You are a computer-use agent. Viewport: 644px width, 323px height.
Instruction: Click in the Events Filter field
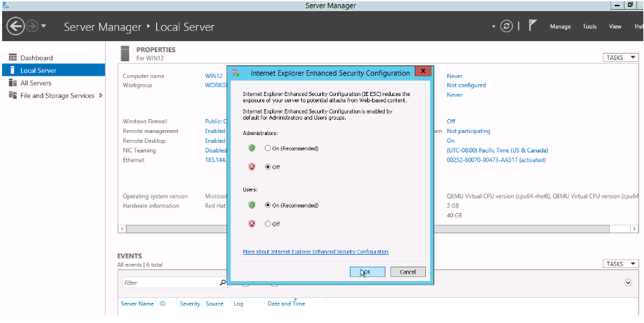point(171,283)
